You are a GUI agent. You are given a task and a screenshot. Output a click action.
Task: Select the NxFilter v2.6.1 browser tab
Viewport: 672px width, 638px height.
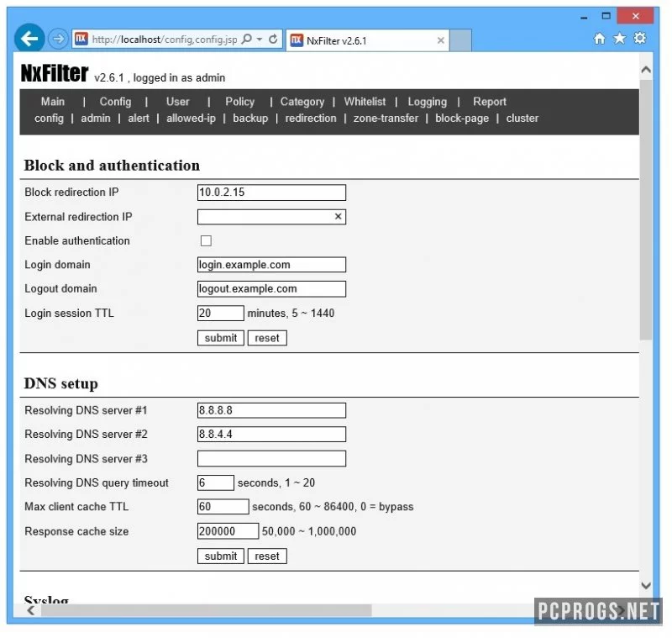tap(367, 40)
